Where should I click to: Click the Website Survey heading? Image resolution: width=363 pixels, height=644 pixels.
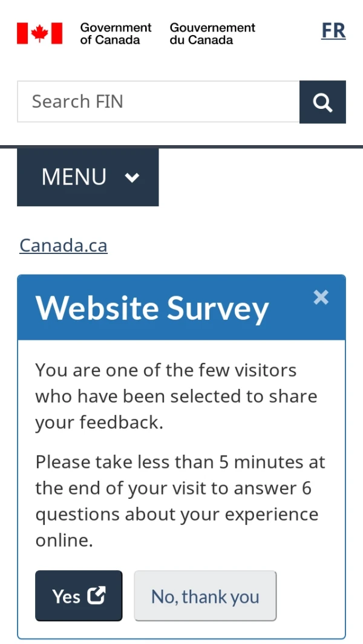pos(152,308)
